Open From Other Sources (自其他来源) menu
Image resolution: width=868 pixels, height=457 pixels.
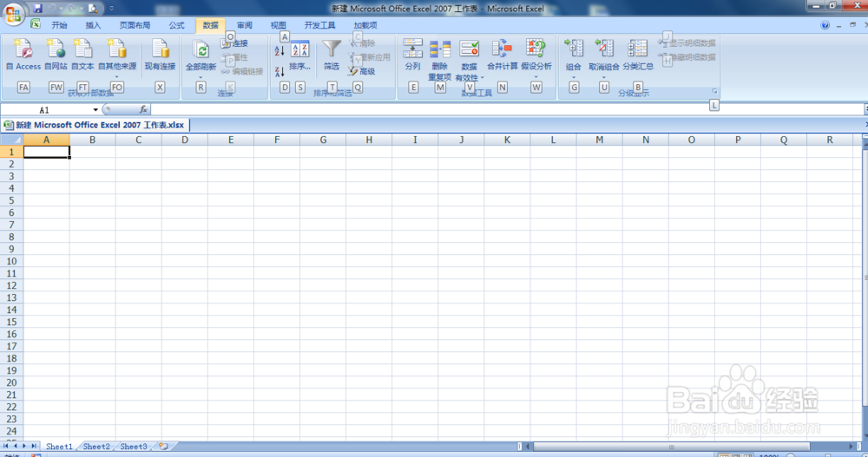pos(117,56)
